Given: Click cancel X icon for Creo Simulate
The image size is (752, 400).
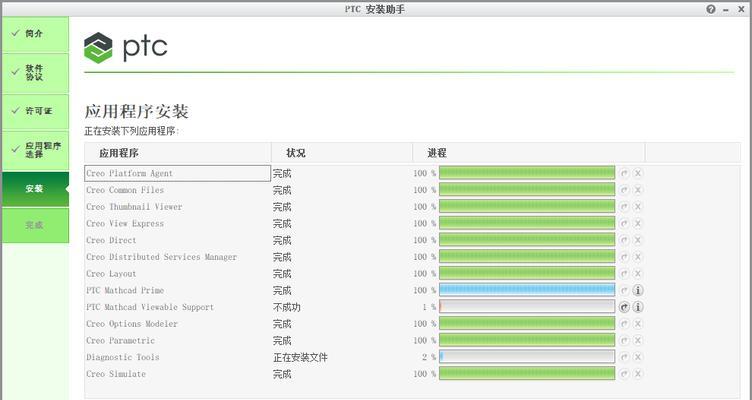Looking at the screenshot, I should [638, 374].
